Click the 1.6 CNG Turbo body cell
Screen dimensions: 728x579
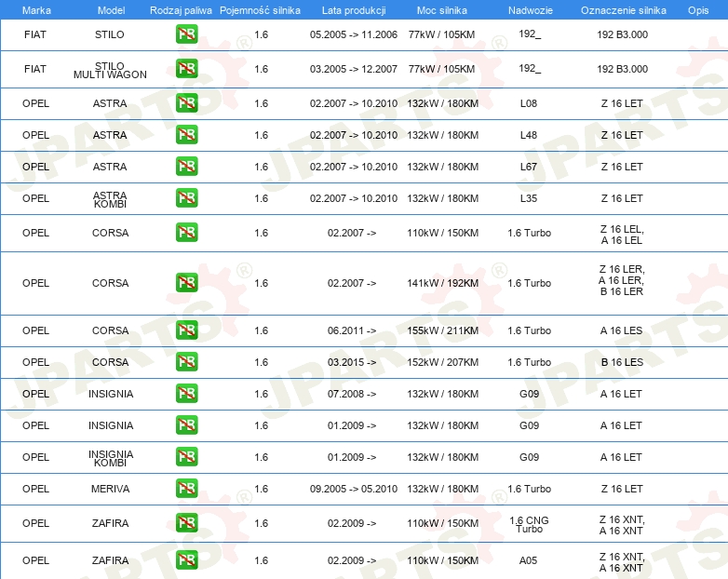(529, 525)
